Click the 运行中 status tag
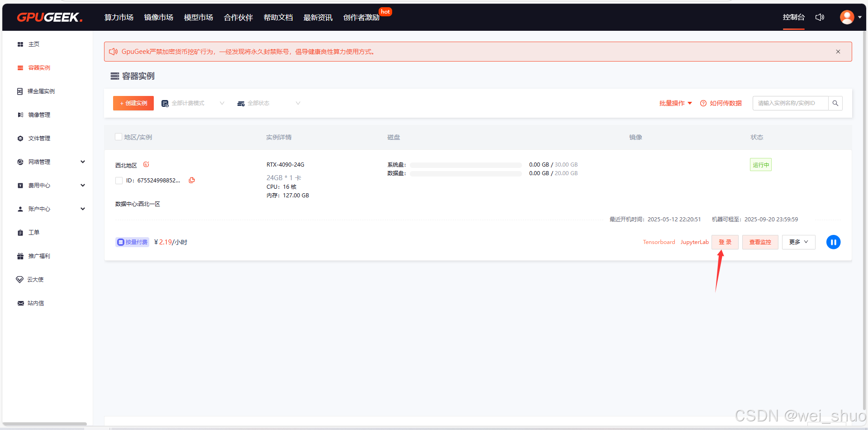The width and height of the screenshot is (868, 430). 761,165
